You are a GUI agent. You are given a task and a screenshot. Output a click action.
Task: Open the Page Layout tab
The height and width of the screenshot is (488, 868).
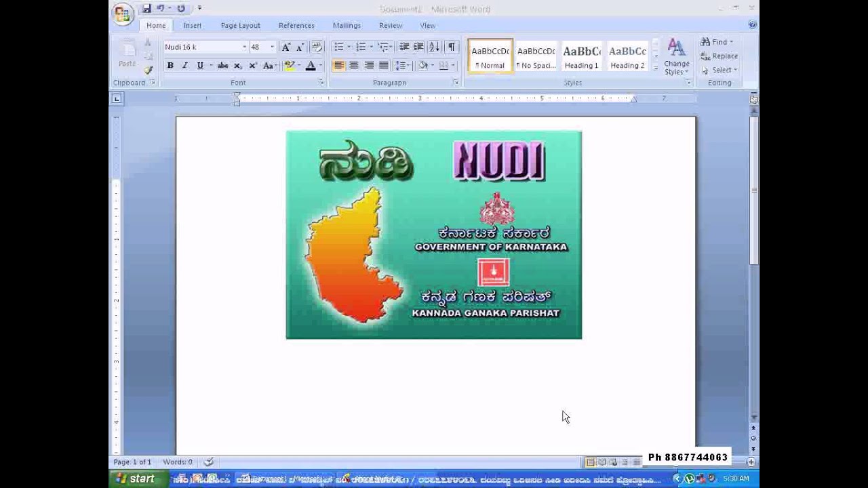click(240, 25)
